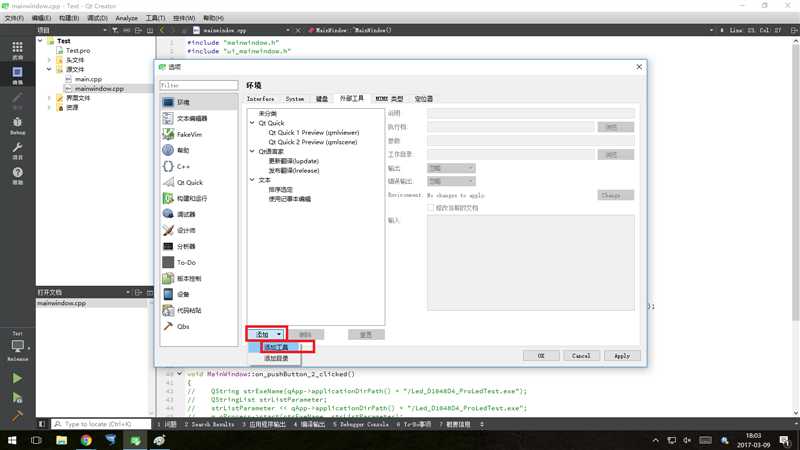800x450 pixels.
Task: Switch to the 键盘 tab
Action: [x=322, y=98]
